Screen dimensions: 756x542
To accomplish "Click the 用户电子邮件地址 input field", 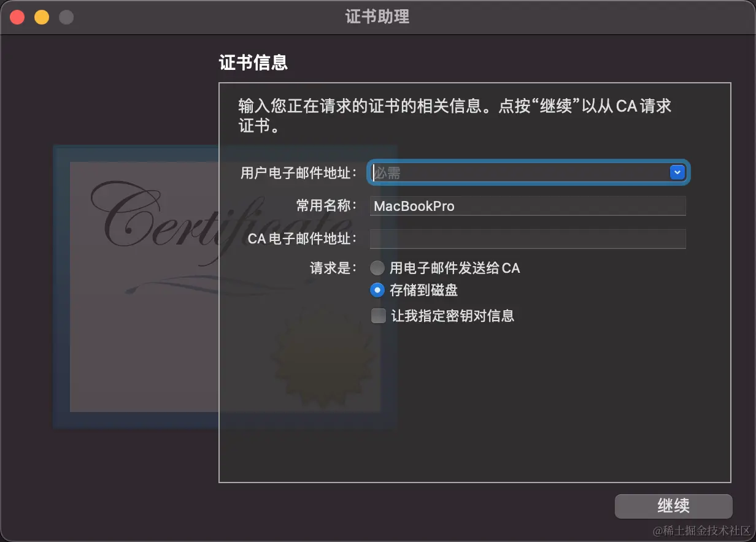I will [519, 173].
